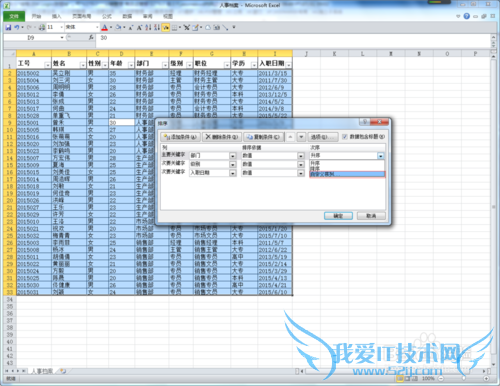Open the Name Box dropdown arrow
Image resolution: width=500 pixels, height=386 pixels.
62,37
